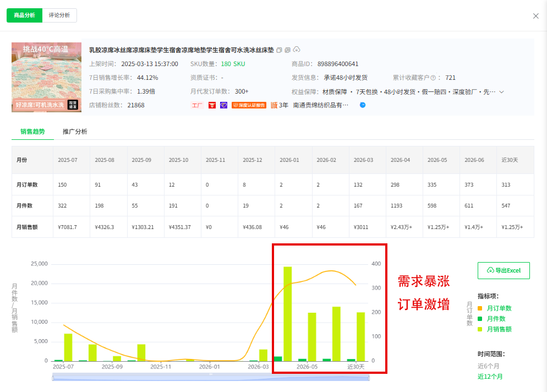Image resolution: width=547 pixels, height=392 pixels.
Task: Open the 深度认证报告 badge
Action: (249, 105)
